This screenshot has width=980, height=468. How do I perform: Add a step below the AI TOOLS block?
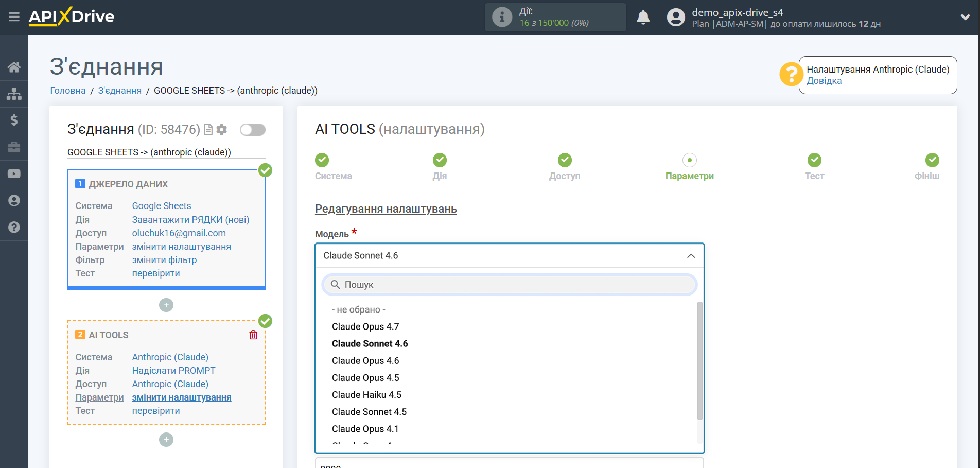[166, 440]
